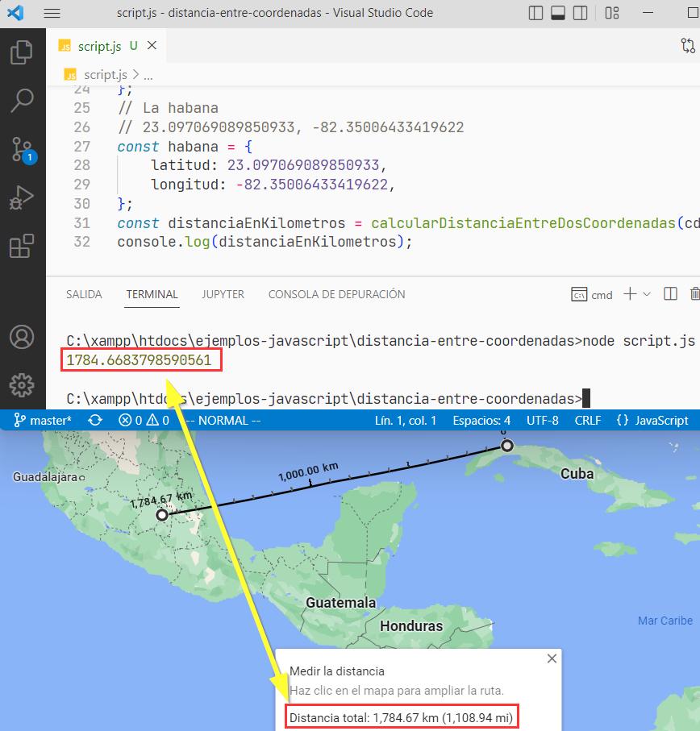Click the synchronize changes status icon
The height and width of the screenshot is (731, 700).
pos(95,421)
